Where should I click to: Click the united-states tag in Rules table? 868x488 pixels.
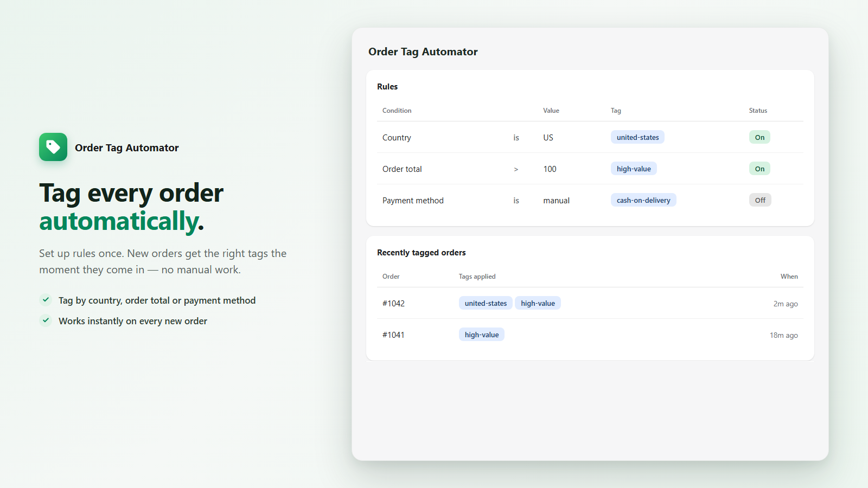pos(637,137)
